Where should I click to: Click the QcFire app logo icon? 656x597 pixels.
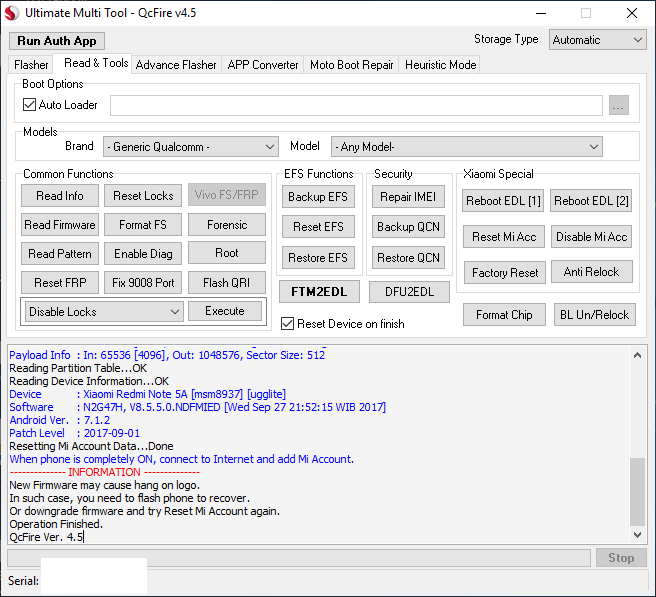12,13
